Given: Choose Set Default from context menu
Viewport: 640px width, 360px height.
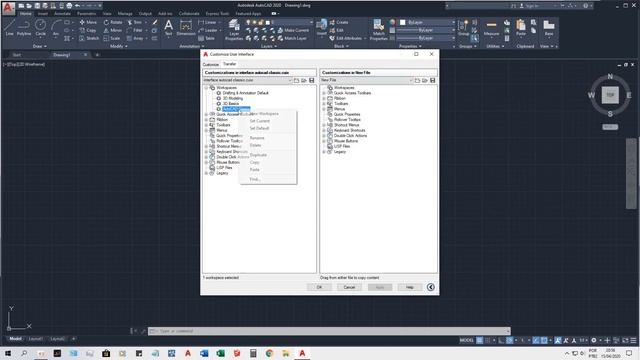Looking at the screenshot, I should pyautogui.click(x=259, y=128).
